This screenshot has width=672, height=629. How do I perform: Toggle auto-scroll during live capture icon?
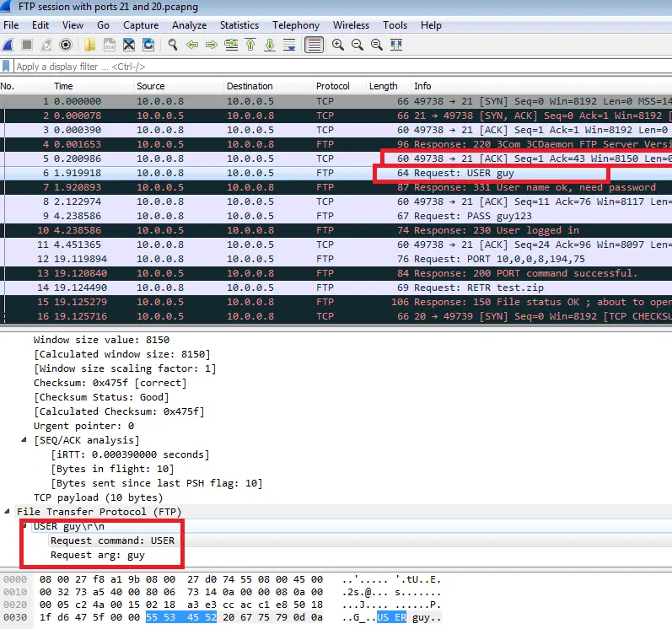pos(289,45)
